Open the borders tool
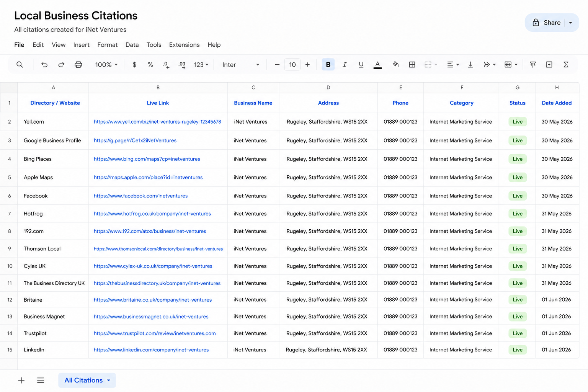The height and width of the screenshot is (392, 588). 412,65
